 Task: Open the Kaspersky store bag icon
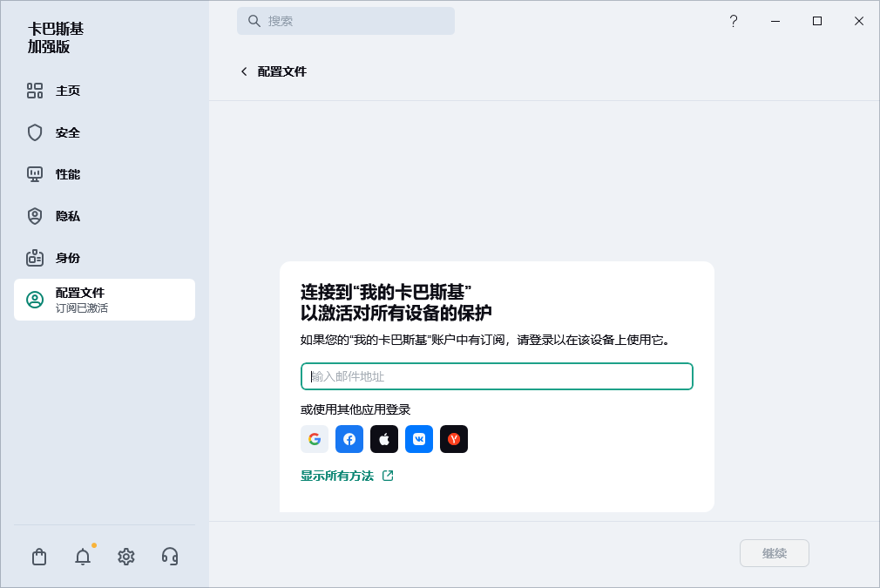pyautogui.click(x=39, y=556)
